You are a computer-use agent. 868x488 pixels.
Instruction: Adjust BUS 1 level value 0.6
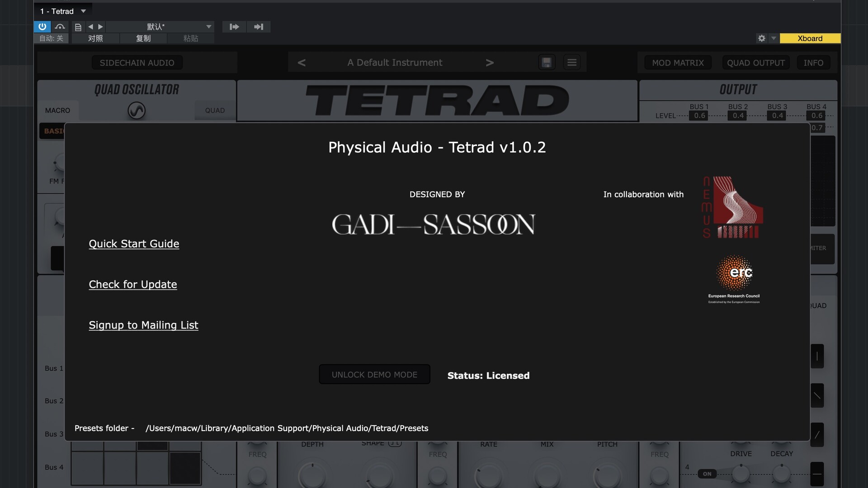[699, 116]
